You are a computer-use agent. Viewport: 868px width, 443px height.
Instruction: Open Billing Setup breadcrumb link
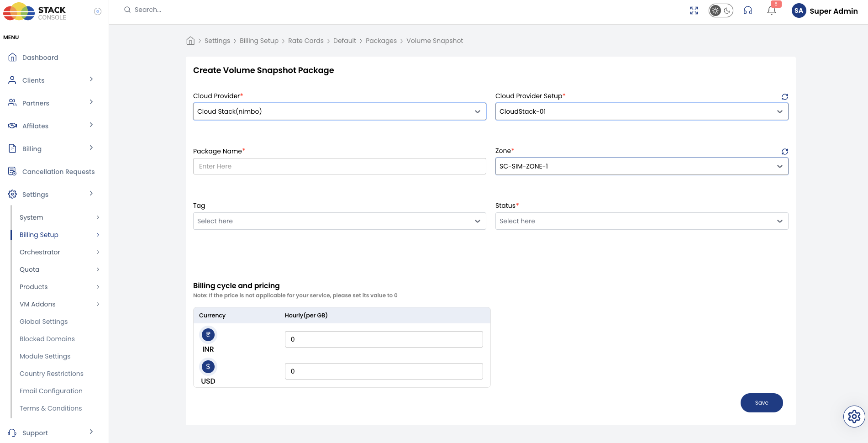259,41
